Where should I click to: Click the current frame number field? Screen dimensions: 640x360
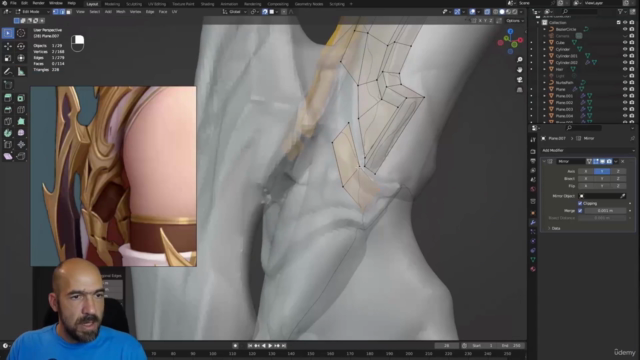tap(446, 346)
